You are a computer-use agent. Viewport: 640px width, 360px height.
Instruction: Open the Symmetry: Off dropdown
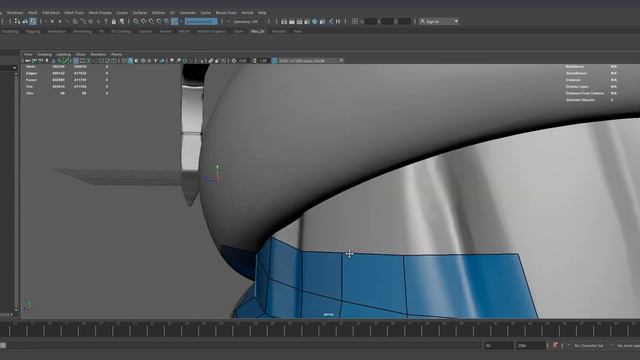pos(245,21)
